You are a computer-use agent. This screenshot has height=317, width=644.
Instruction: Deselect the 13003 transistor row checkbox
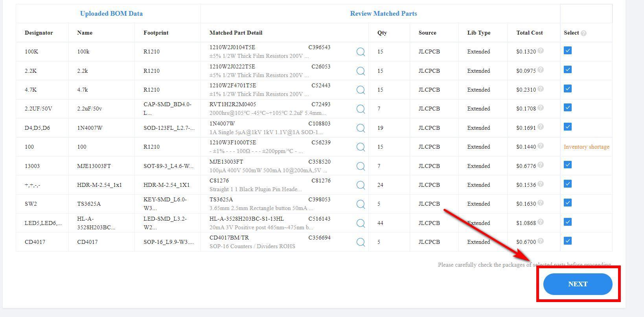pos(567,165)
